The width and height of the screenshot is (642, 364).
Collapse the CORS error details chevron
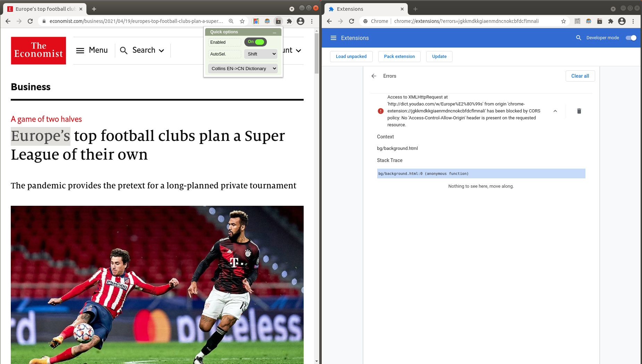pyautogui.click(x=555, y=111)
